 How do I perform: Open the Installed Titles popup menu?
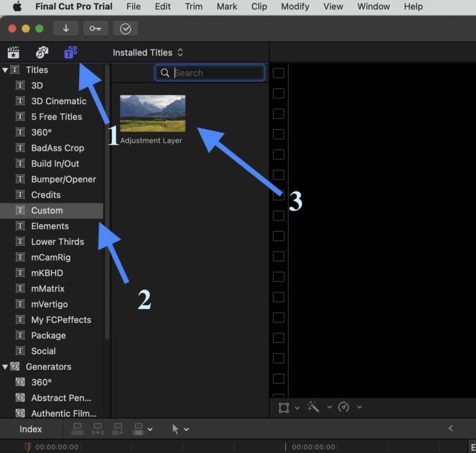coord(148,53)
